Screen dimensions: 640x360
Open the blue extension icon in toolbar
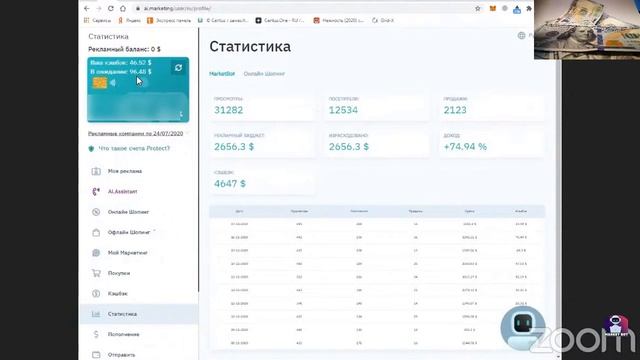coord(517,9)
